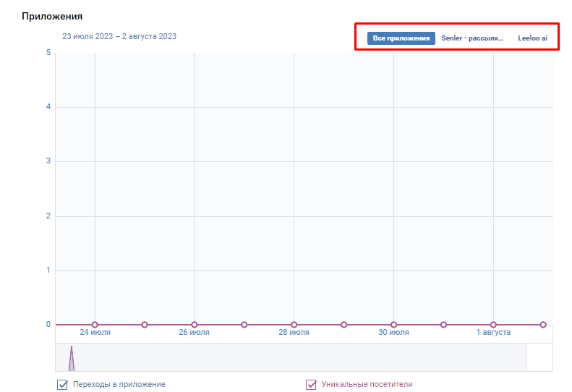This screenshot has height=392, width=572.
Task: Select the data point at 28 июля
Action: click(294, 325)
